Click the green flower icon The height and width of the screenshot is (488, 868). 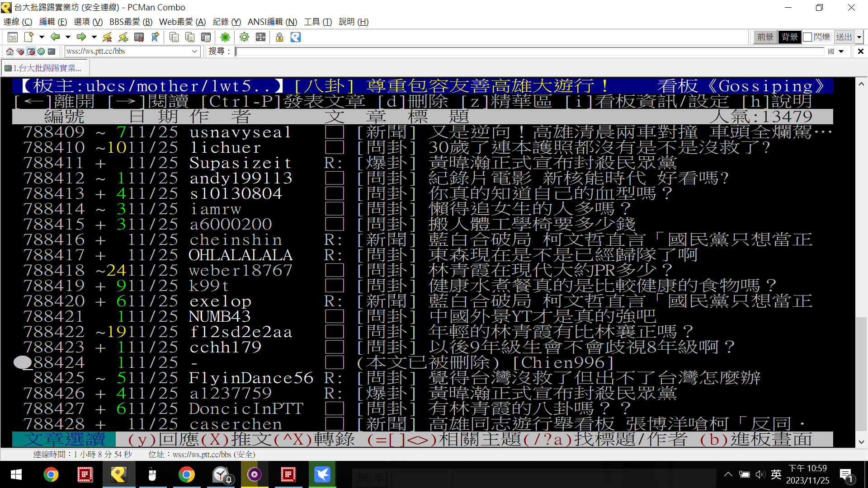[225, 37]
